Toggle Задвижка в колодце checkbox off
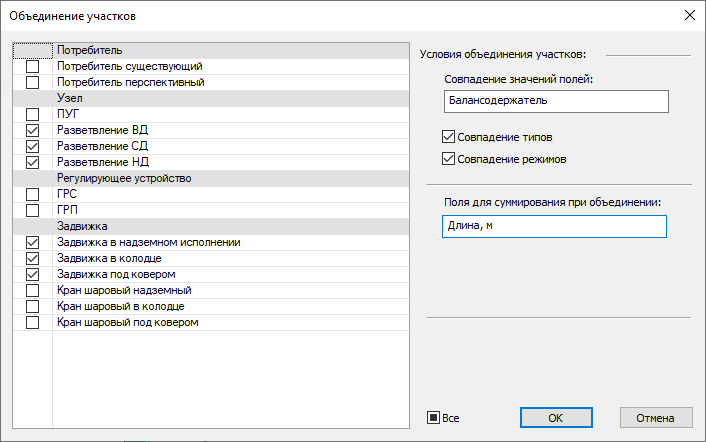The image size is (706, 442). [33, 258]
